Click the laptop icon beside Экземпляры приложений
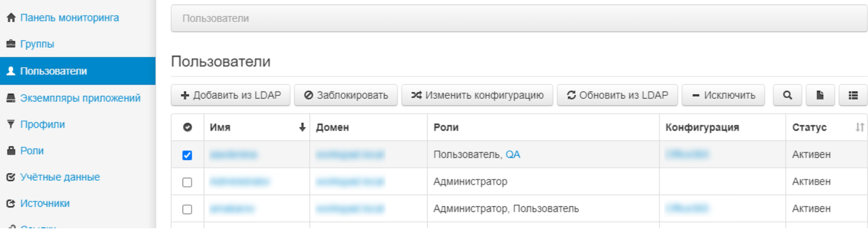 11,98
